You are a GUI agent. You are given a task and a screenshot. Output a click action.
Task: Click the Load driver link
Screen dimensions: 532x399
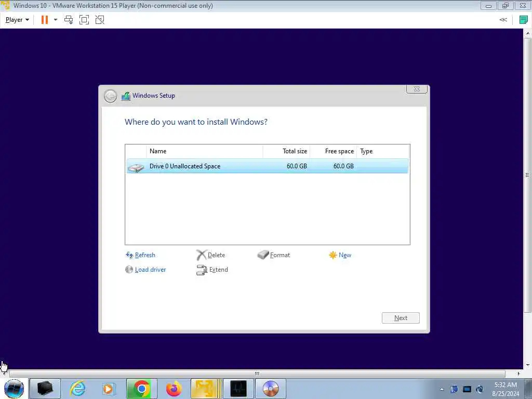[150, 270]
